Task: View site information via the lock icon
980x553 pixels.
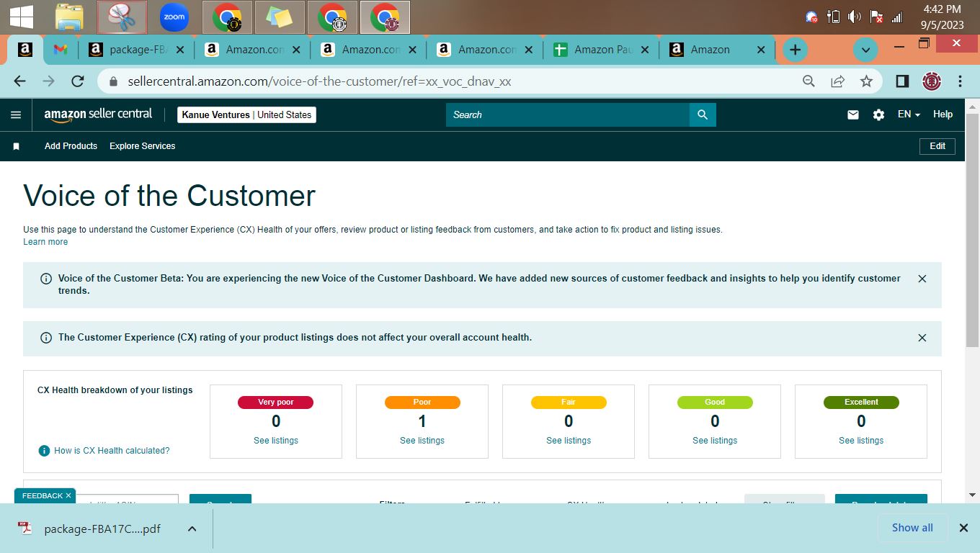Action: pyautogui.click(x=113, y=82)
